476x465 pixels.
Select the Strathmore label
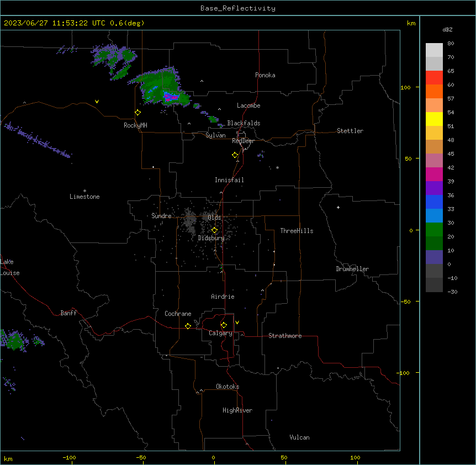pos(285,336)
